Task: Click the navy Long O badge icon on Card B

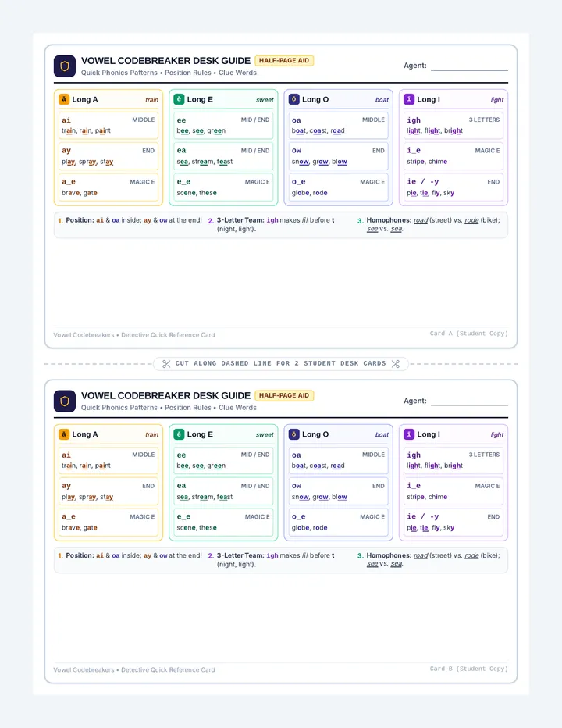Action: pyautogui.click(x=293, y=434)
